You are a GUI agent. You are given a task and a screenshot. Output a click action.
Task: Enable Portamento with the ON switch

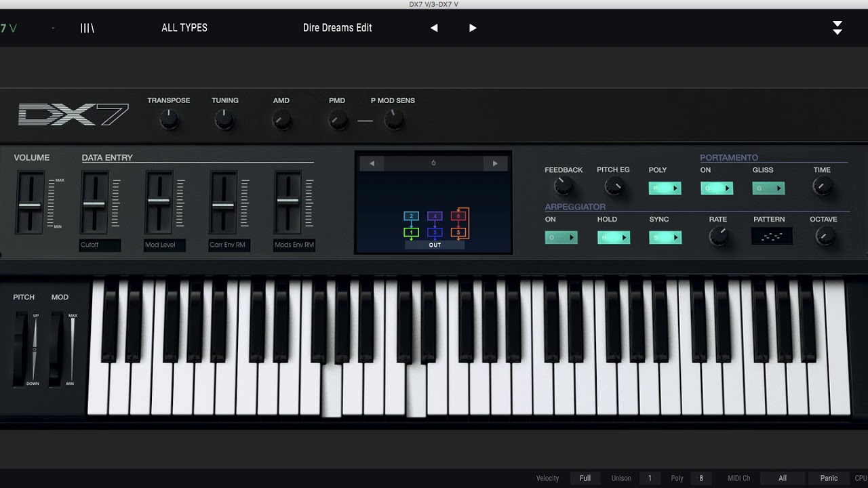pos(717,188)
